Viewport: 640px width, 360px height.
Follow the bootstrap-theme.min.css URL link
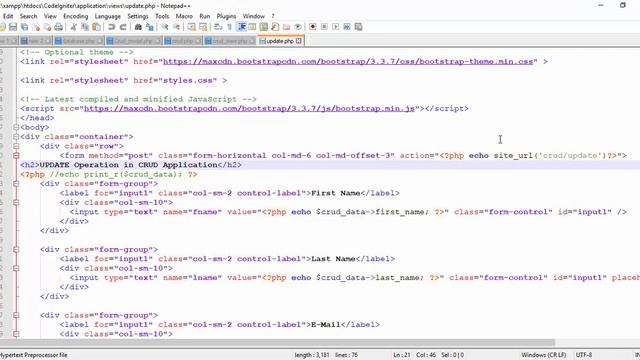click(348, 62)
